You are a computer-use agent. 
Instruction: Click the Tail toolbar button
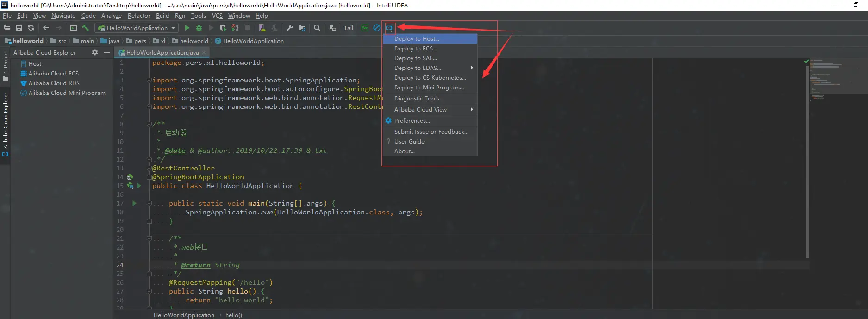tap(349, 28)
